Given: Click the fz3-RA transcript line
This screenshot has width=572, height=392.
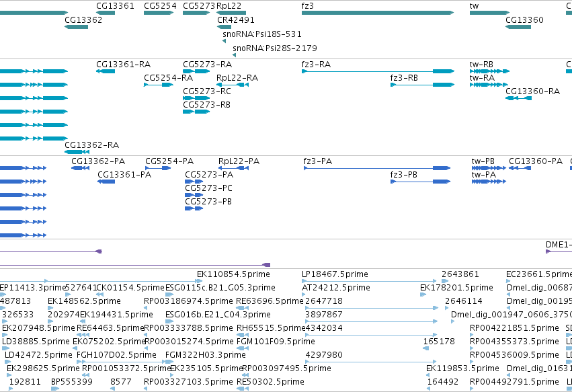Looking at the screenshot, I should pyautogui.click(x=378, y=71).
